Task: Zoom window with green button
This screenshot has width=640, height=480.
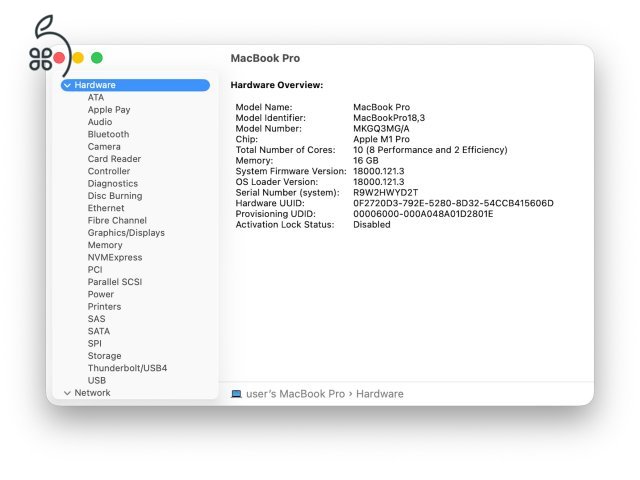Action: coord(97,58)
